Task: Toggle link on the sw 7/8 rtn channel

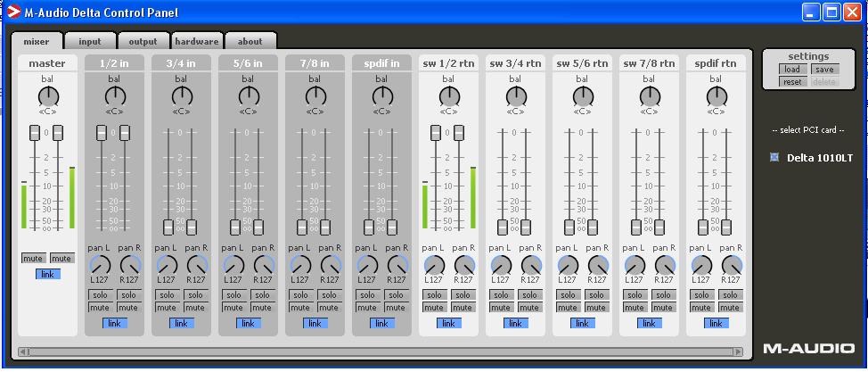Action: pos(650,323)
